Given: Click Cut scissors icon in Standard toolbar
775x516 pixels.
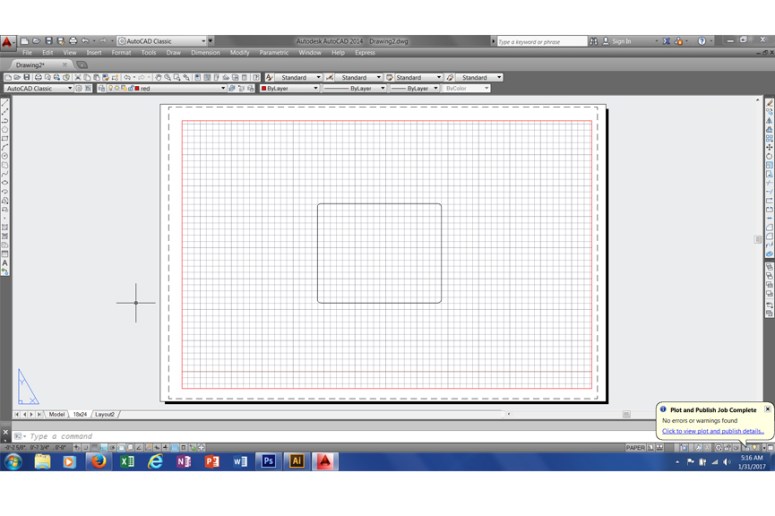Looking at the screenshot, I should [x=78, y=77].
